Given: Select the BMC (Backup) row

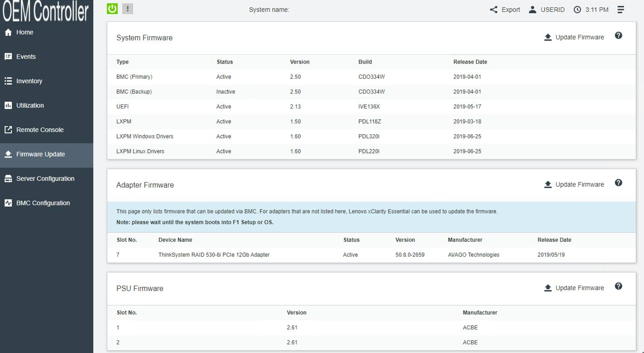Looking at the screenshot, I should [x=371, y=92].
